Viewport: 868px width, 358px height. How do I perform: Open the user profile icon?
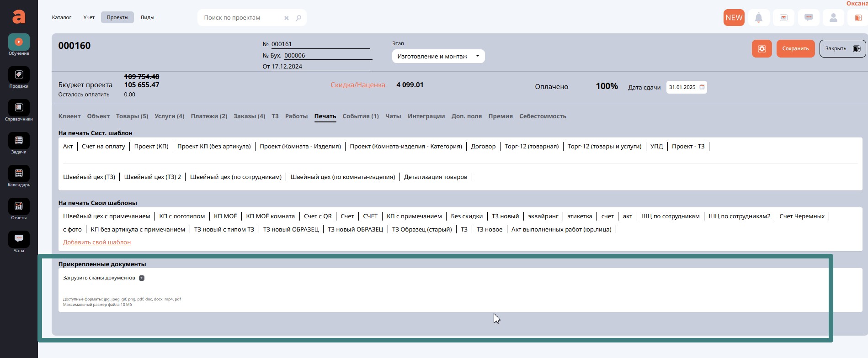coord(833,18)
